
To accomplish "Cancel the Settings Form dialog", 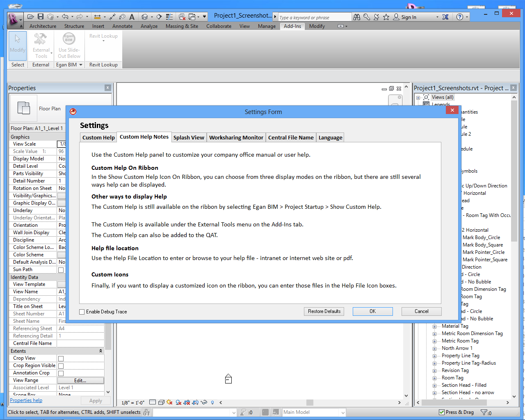I will pos(421,311).
